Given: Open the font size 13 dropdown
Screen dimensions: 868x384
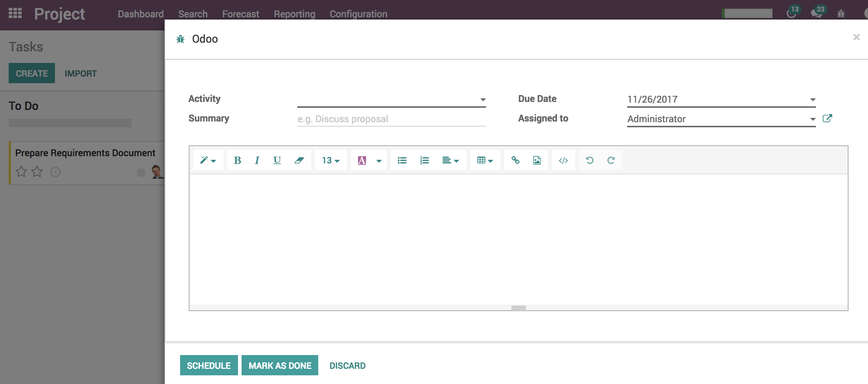Looking at the screenshot, I should point(331,160).
